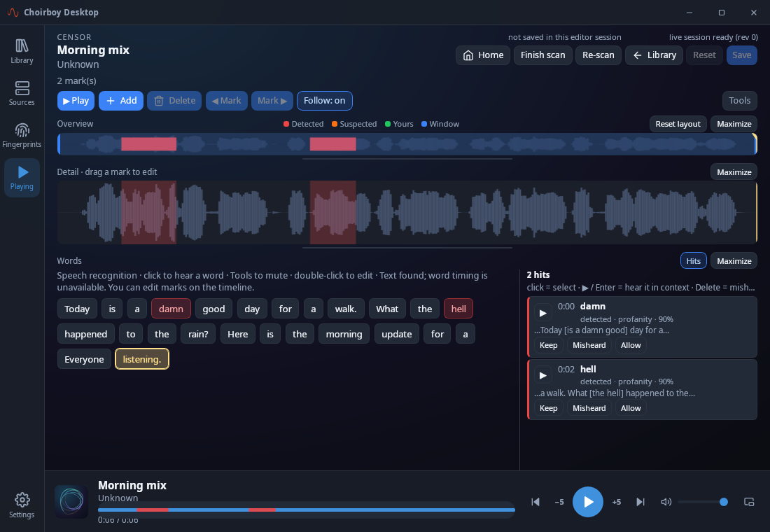Open the Library sidebar section
This screenshot has width=770, height=532.
pyautogui.click(x=22, y=52)
